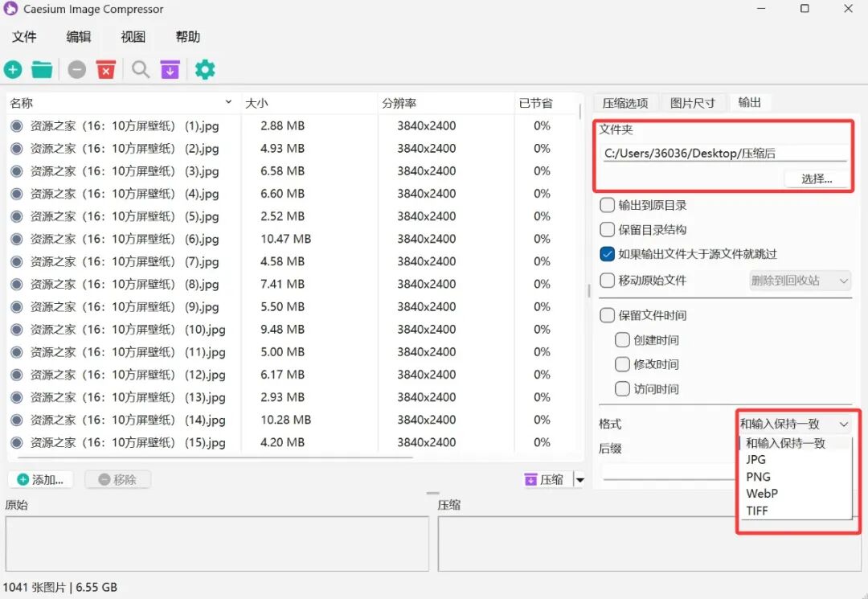The height and width of the screenshot is (599, 868).
Task: Open settings with the gear icon
Action: (x=205, y=70)
